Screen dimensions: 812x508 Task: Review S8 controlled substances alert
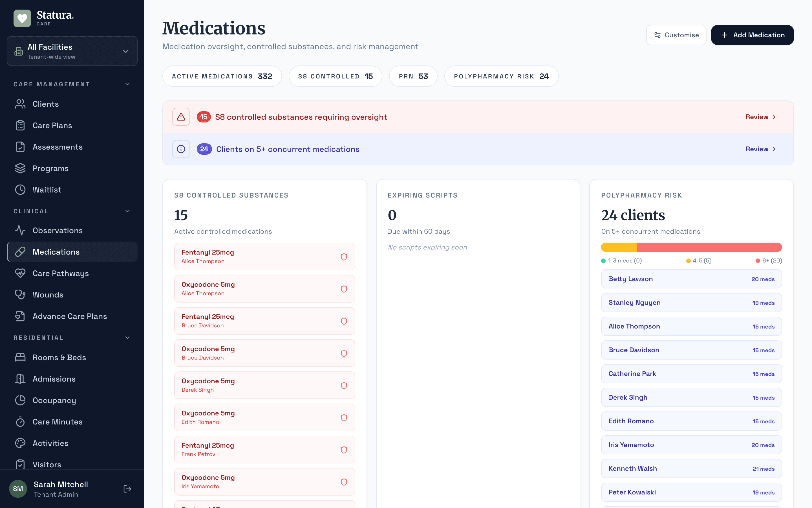[761, 117]
